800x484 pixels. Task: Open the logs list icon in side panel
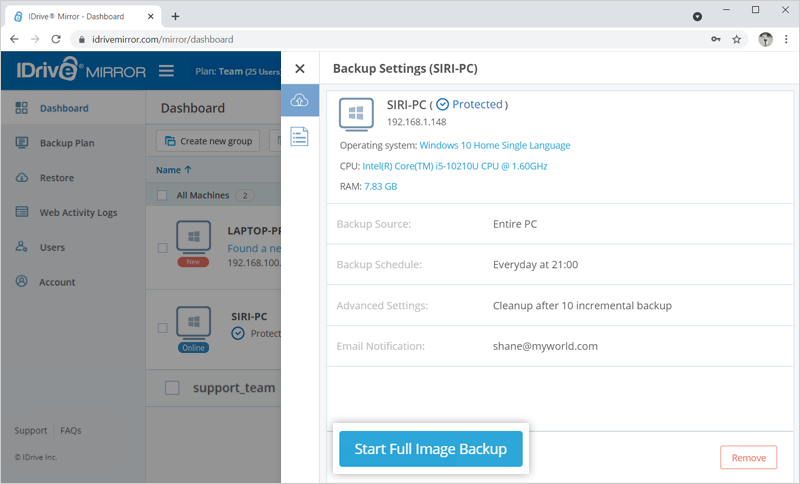click(x=299, y=137)
